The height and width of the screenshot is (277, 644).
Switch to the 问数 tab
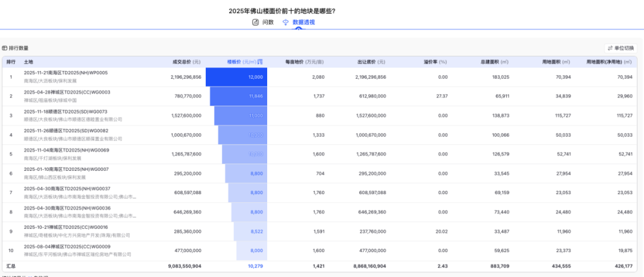tap(268, 22)
